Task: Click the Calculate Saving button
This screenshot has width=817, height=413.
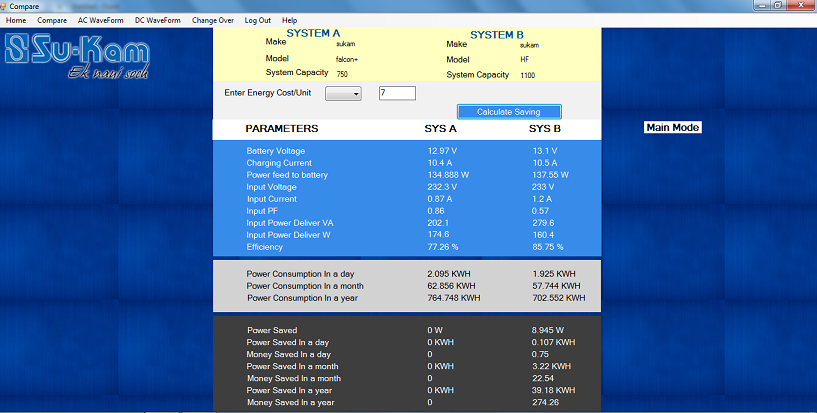Action: (509, 112)
